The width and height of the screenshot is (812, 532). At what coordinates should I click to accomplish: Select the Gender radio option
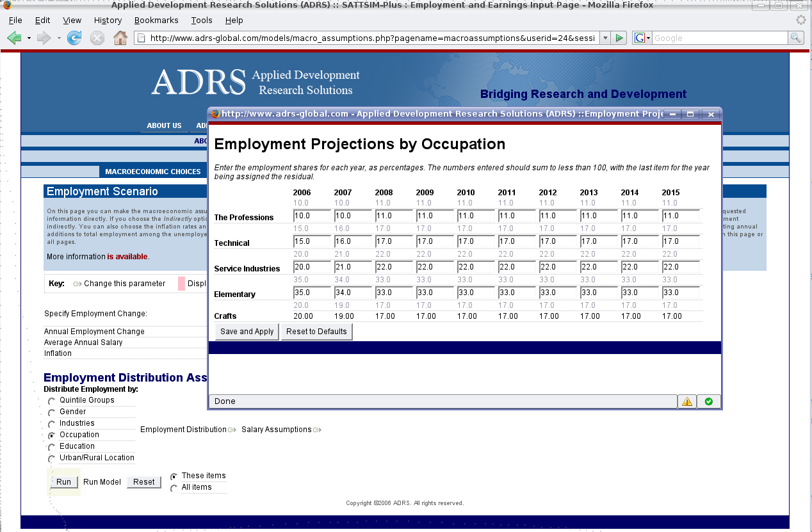[x=52, y=413]
